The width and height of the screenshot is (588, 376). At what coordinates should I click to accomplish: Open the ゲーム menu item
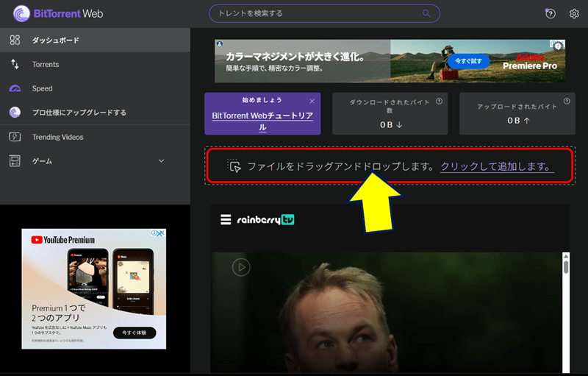[95, 161]
